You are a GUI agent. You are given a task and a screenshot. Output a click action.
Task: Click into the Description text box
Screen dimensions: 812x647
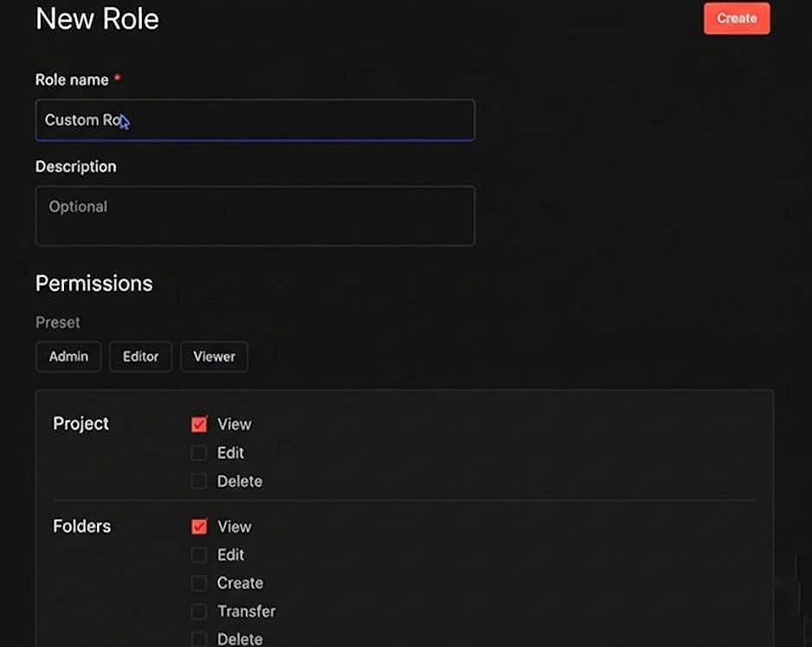point(255,216)
